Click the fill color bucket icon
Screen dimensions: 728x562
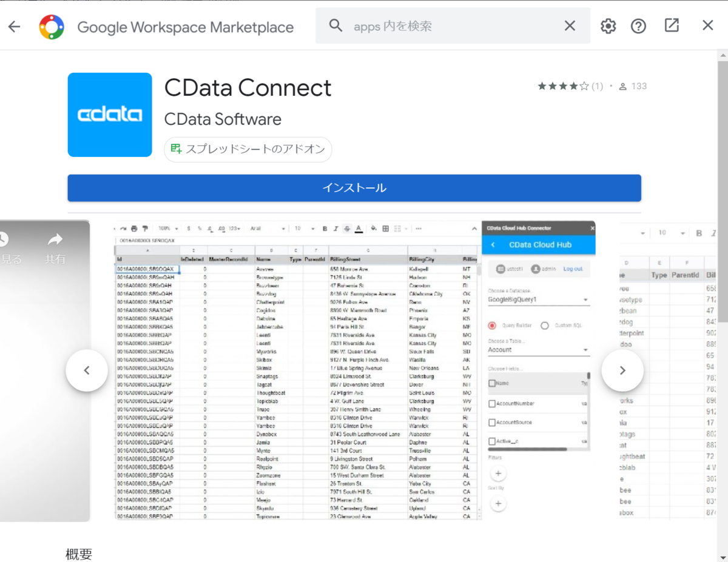coord(374,229)
